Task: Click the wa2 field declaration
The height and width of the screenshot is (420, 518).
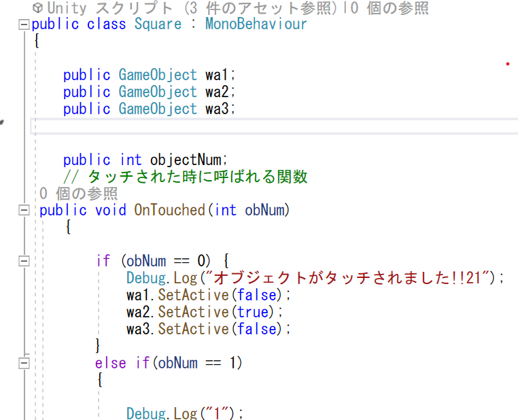Action: click(x=217, y=92)
